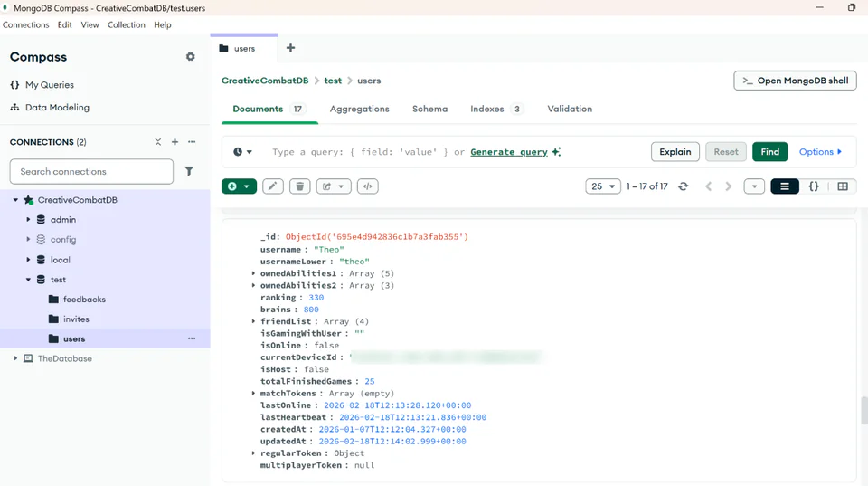
Task: Expand admin database node
Action: coord(28,219)
